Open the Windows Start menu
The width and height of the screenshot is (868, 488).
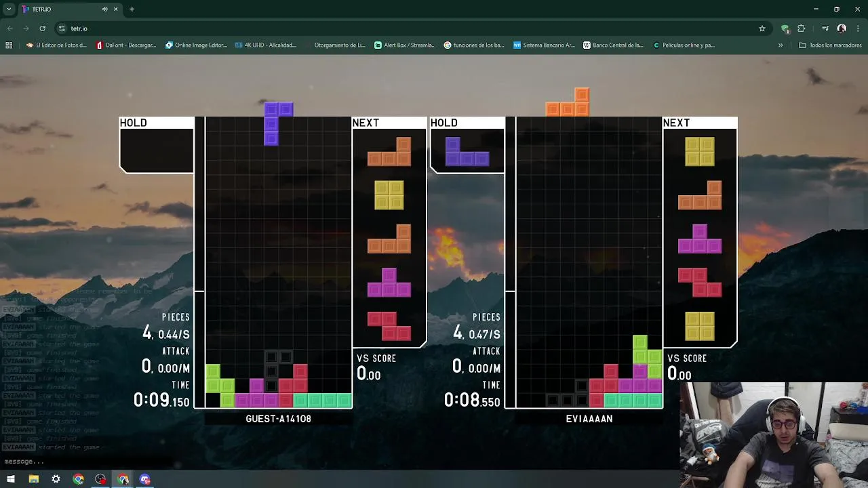click(x=11, y=479)
